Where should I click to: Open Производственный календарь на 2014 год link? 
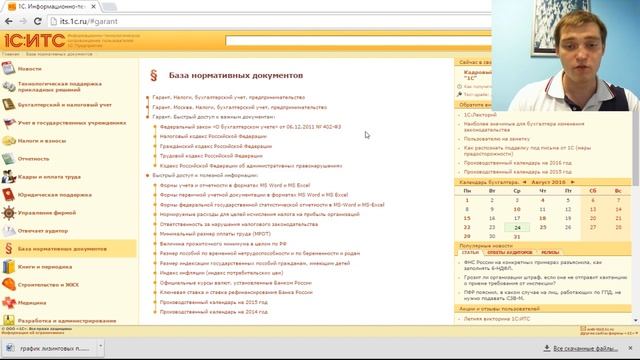(213, 312)
